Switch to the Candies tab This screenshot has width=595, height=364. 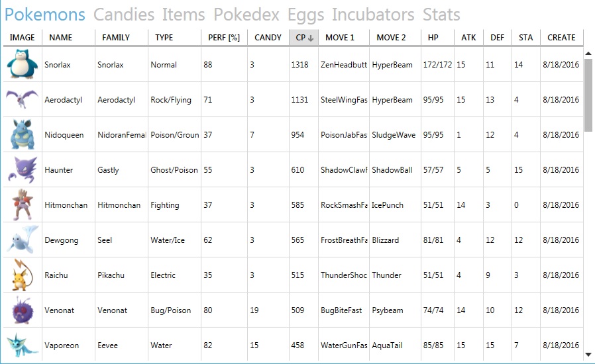click(x=124, y=15)
